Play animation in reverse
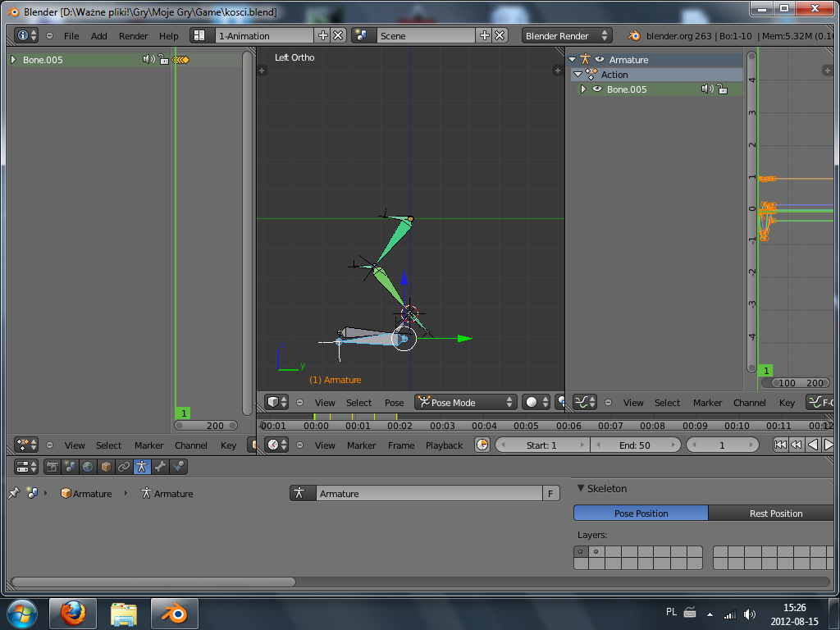The width and height of the screenshot is (840, 630). (813, 445)
